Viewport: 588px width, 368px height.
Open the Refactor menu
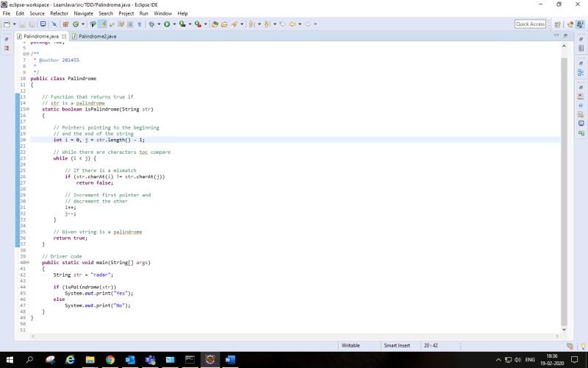[x=60, y=13]
